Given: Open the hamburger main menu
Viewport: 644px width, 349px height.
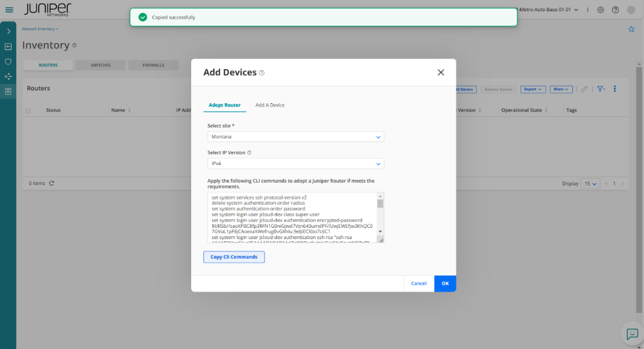Looking at the screenshot, I should pos(9,10).
